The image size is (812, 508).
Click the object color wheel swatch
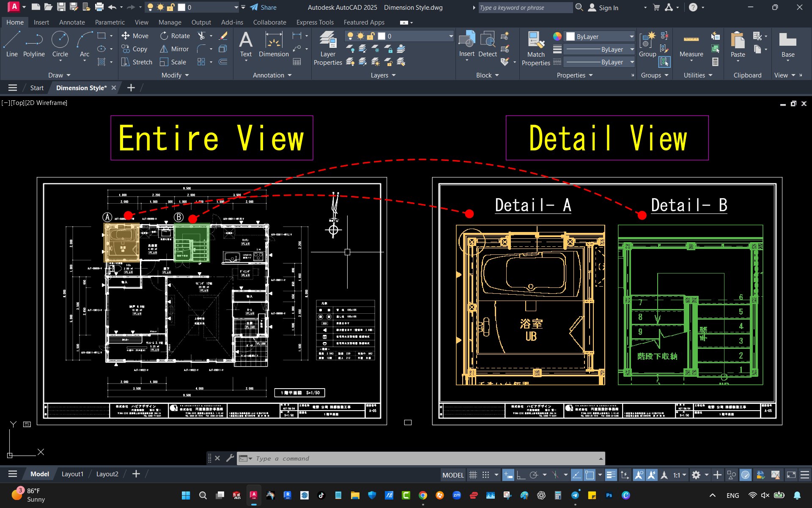click(557, 36)
